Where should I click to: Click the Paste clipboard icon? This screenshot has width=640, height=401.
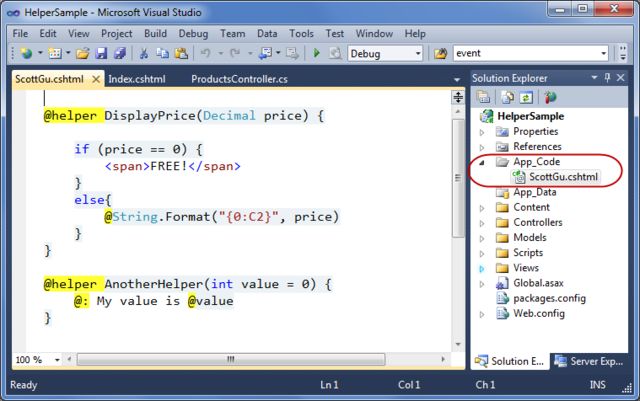[x=179, y=53]
